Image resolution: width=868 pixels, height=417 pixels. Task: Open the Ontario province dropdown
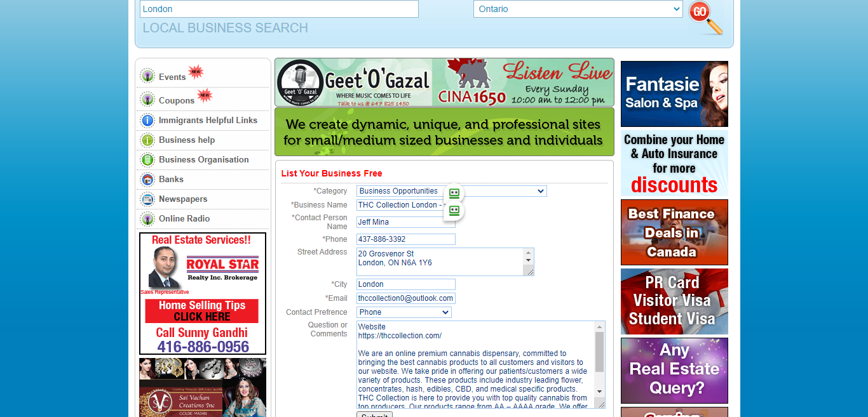(578, 9)
